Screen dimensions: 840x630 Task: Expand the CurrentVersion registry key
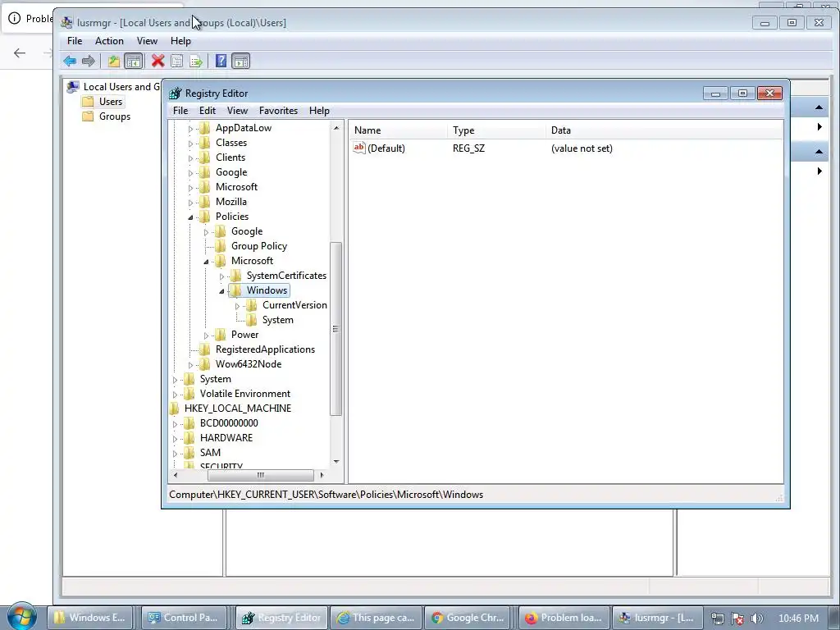[237, 306]
